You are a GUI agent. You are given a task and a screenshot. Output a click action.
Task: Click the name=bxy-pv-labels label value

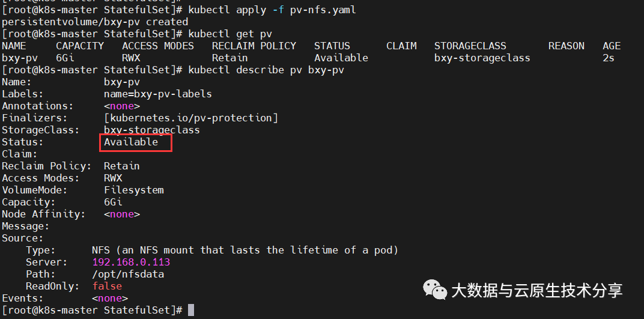click(158, 94)
